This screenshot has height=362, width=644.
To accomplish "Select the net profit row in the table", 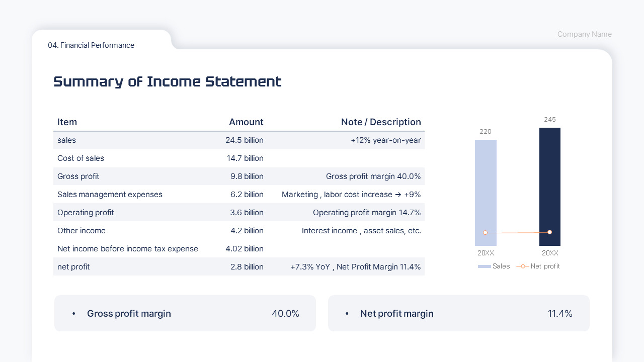I will pos(239,266).
